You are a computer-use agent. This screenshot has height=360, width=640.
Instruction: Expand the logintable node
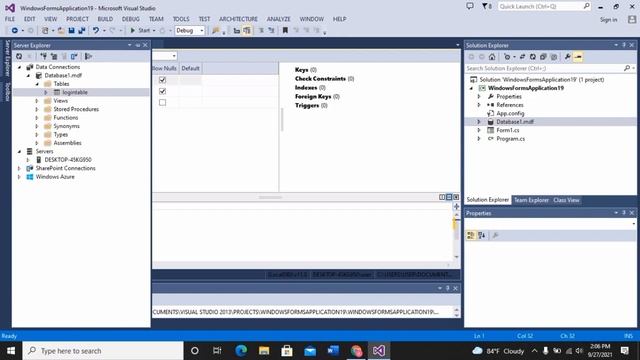(46, 93)
